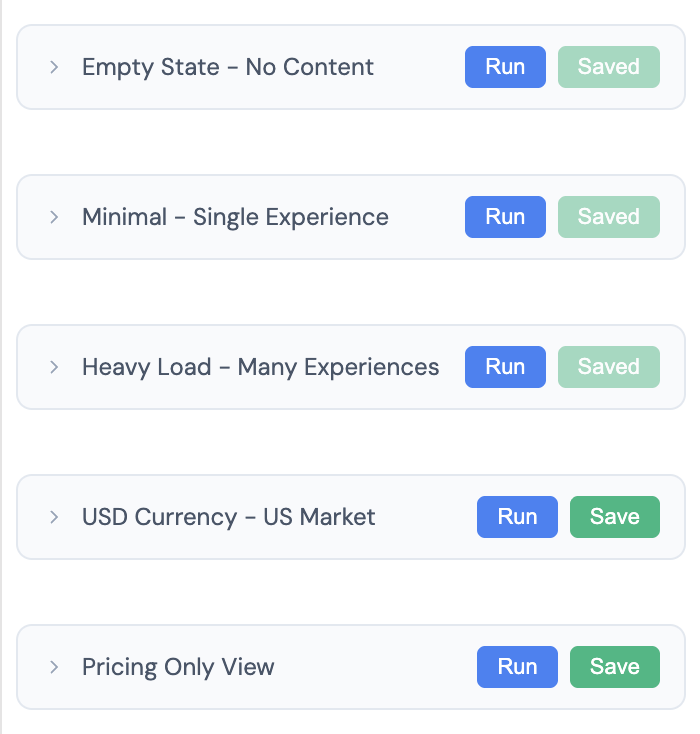
Task: Run the Heavy Load - Many Experiences scenario
Action: [x=505, y=367]
